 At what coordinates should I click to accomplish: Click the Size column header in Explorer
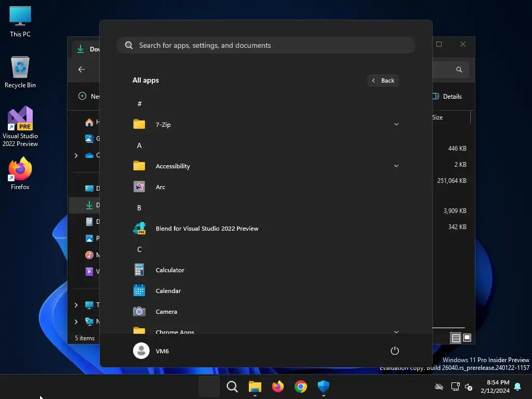437,117
